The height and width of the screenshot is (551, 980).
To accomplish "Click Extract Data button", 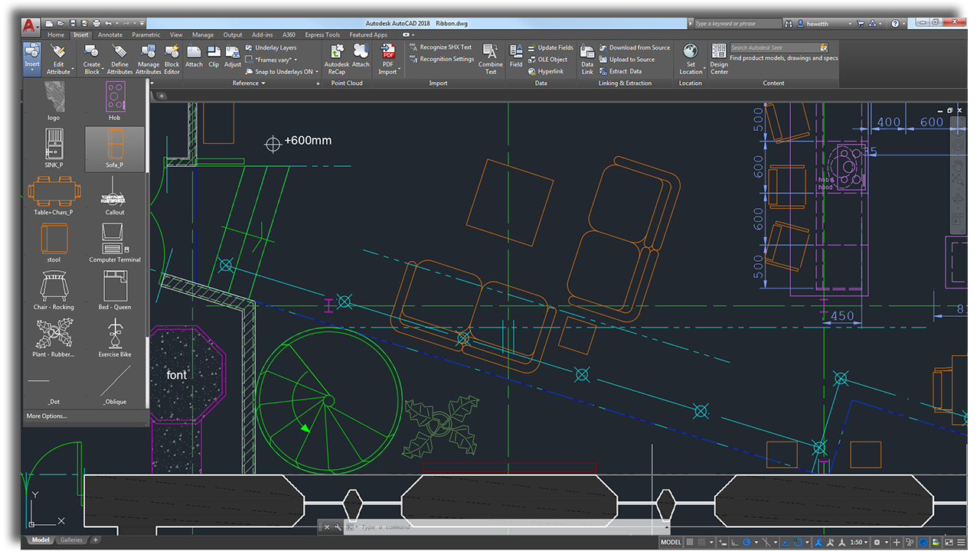I will click(x=621, y=71).
